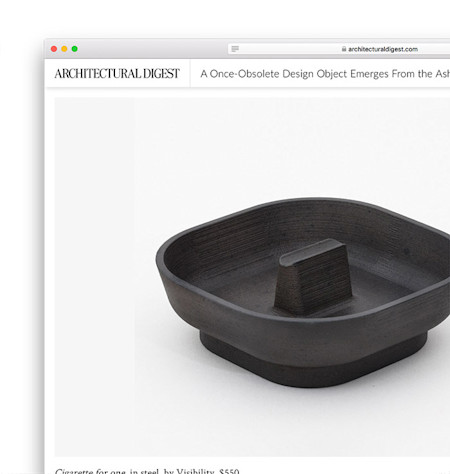
Task: Click the $550 price in the caption
Action: click(x=229, y=471)
